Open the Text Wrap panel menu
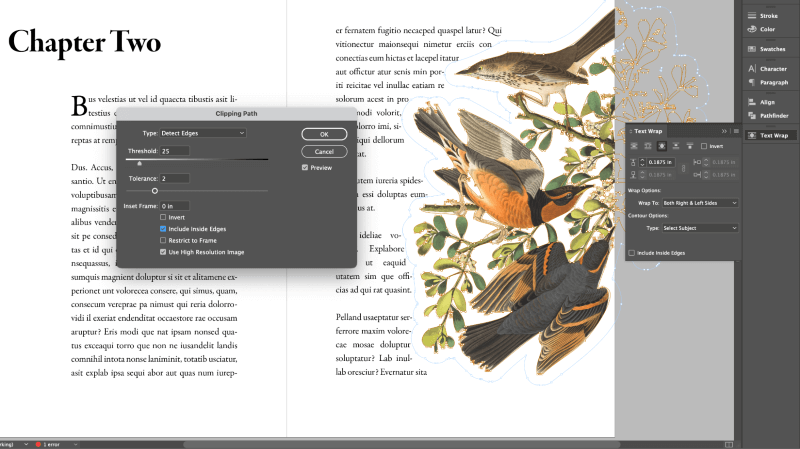 pos(736,131)
